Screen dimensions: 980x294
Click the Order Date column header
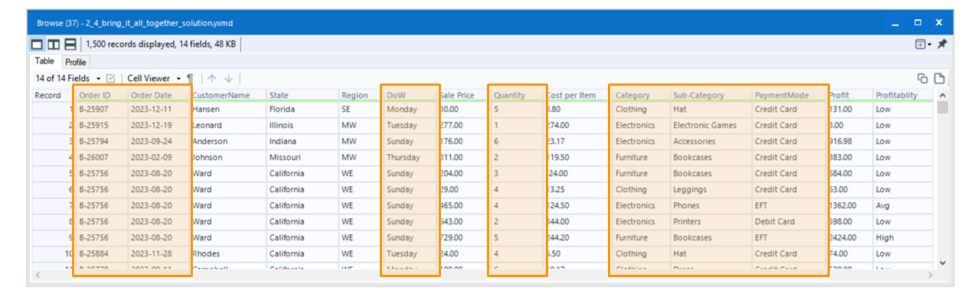158,95
